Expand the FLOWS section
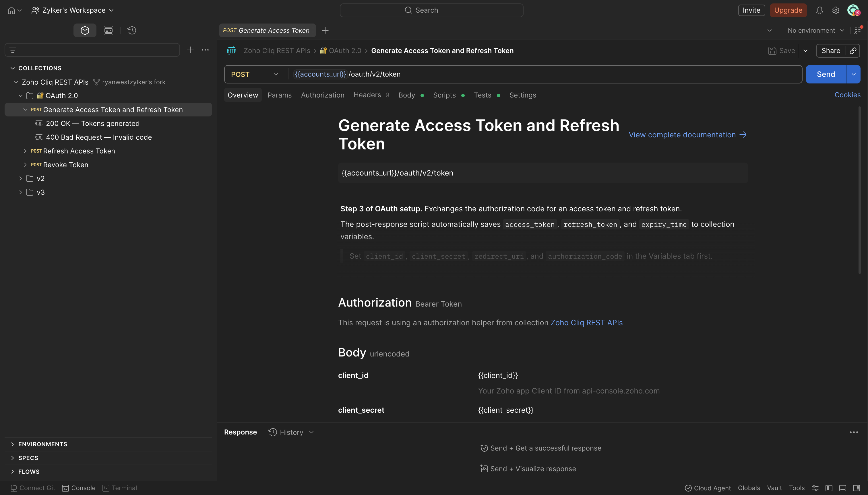Viewport: 868px width, 495px height. point(13,471)
